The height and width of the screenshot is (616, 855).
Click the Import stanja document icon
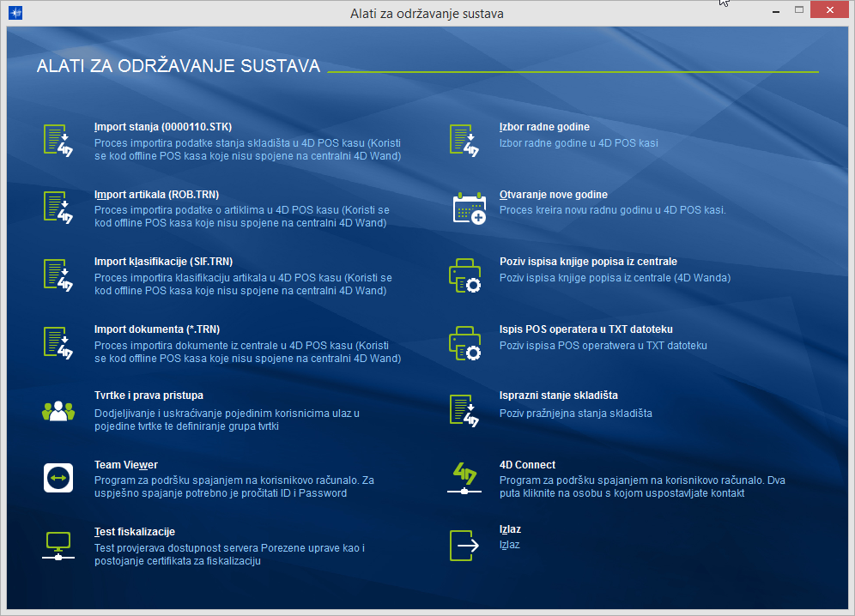58,141
